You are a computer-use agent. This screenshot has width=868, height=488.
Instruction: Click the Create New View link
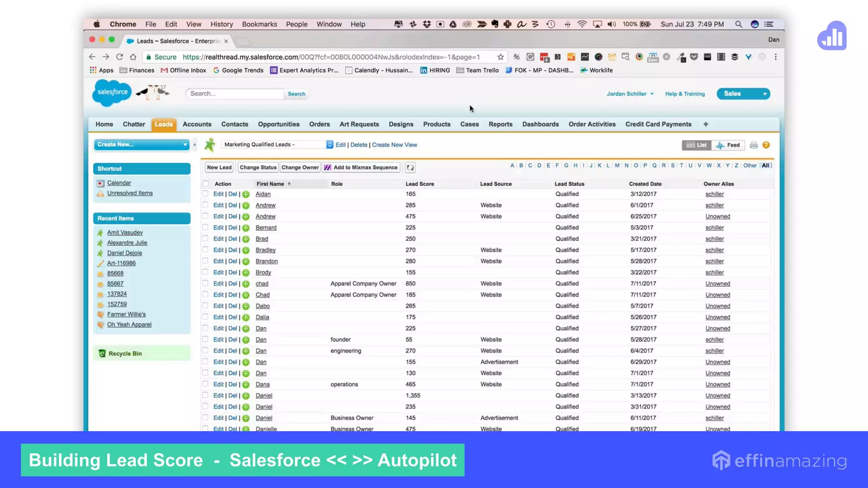point(394,145)
